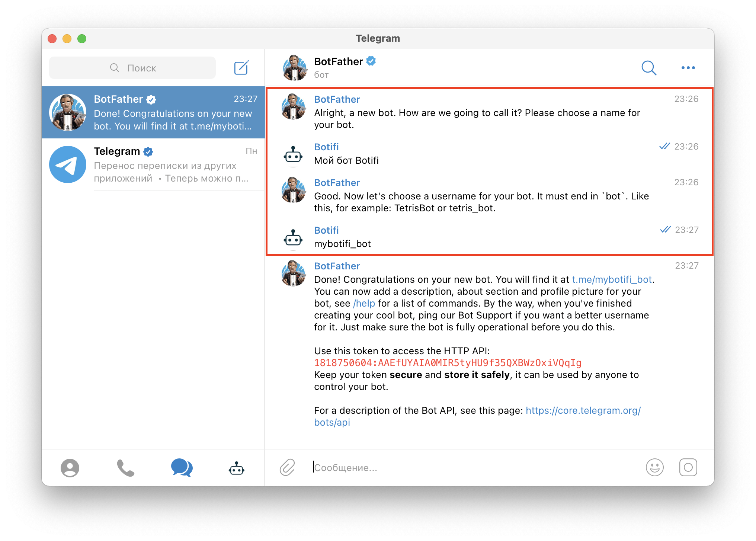Focus the Поиск search field

click(x=132, y=68)
